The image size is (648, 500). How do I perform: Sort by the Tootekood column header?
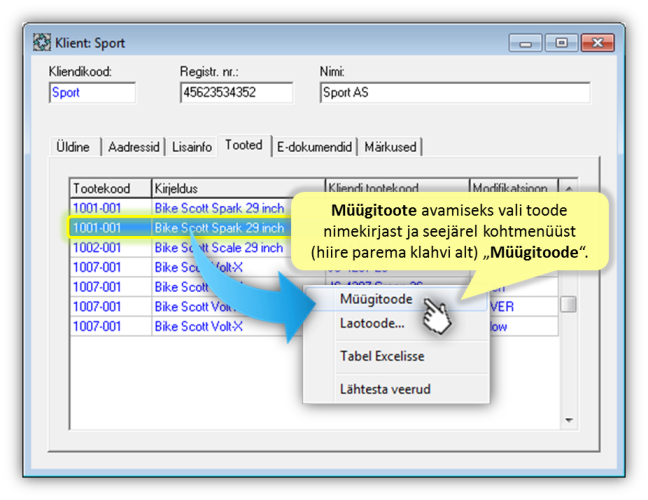point(110,188)
